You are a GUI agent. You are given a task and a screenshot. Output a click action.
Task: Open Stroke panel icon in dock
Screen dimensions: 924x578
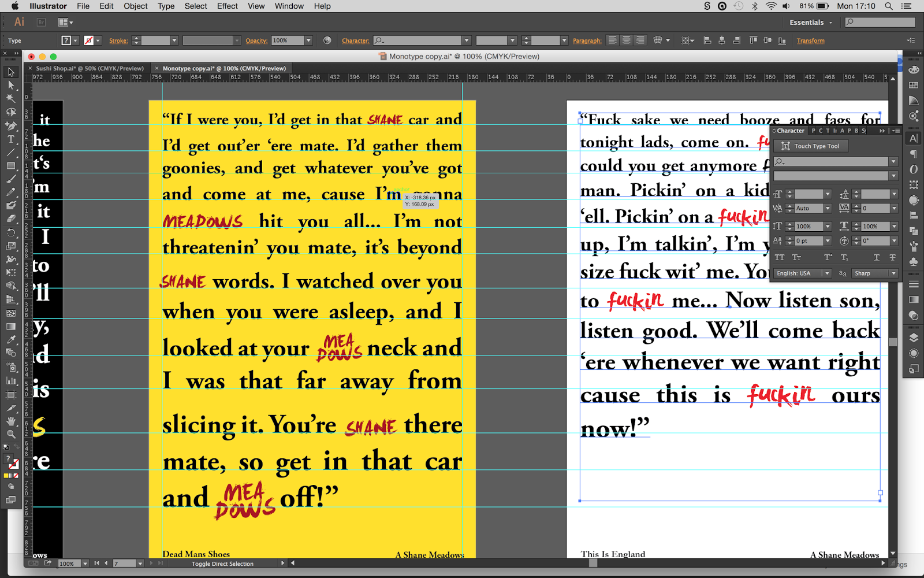click(914, 284)
